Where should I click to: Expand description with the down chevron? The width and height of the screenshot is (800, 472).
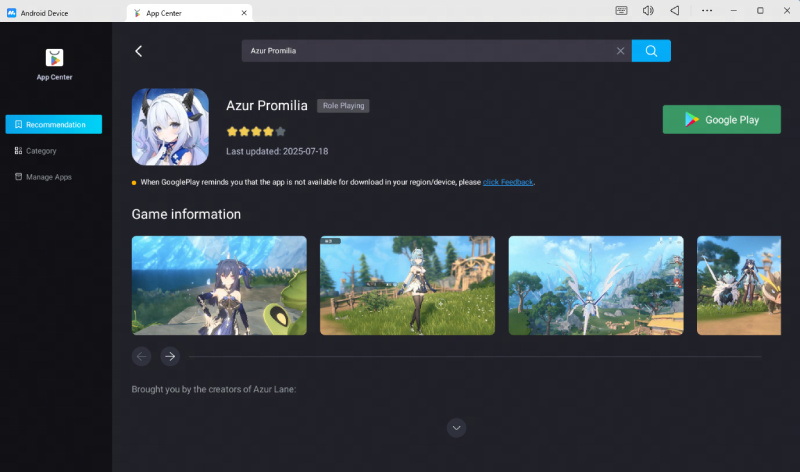pyautogui.click(x=457, y=428)
